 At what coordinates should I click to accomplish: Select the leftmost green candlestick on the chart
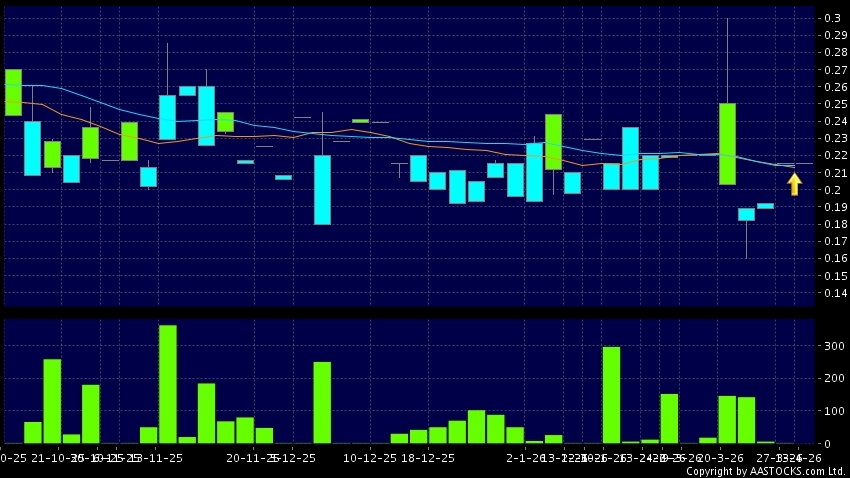(x=13, y=93)
